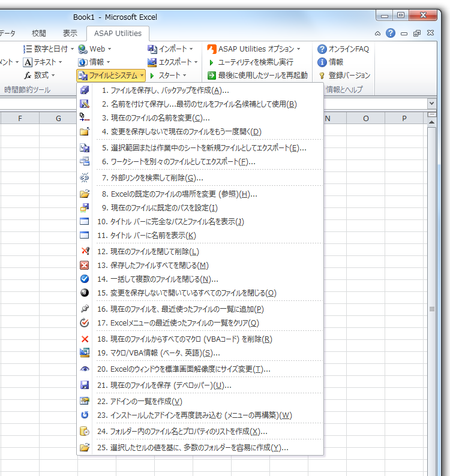Image resolution: width=450 pixels, height=476 pixels.
Task: Open the スタート dropdown
Action: [x=184, y=76]
